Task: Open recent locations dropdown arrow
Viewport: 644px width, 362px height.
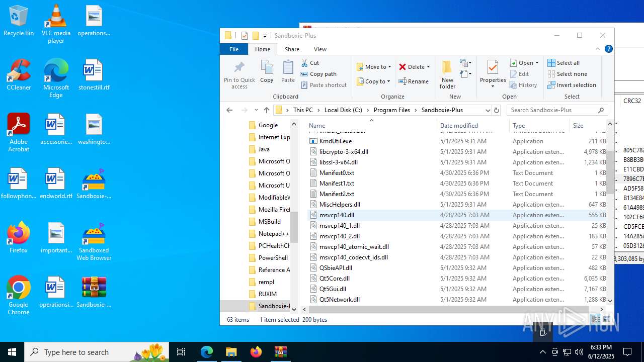Action: pos(256,110)
